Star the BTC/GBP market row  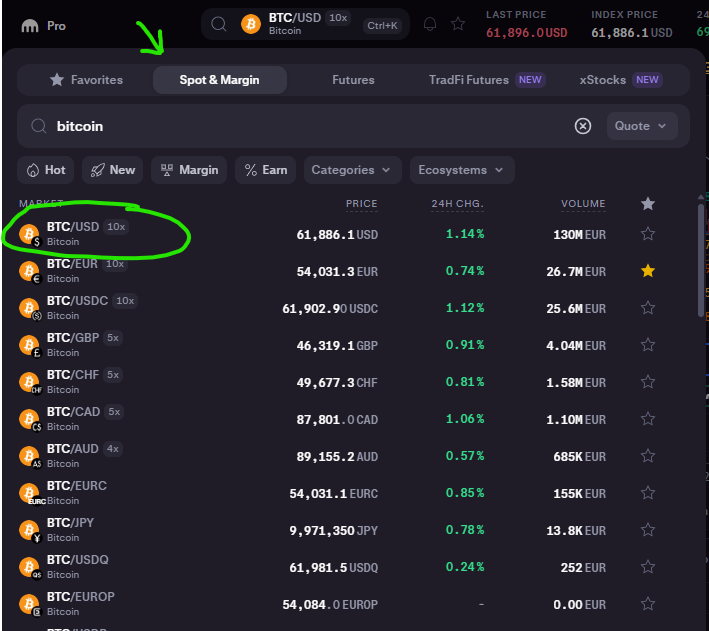(x=648, y=345)
